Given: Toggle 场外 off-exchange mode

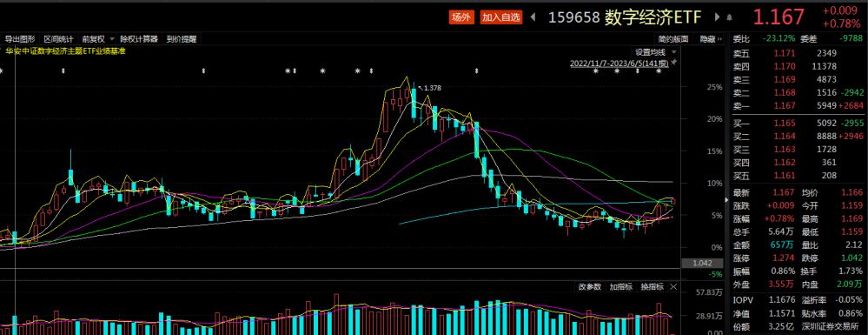Looking at the screenshot, I should click(x=461, y=17).
